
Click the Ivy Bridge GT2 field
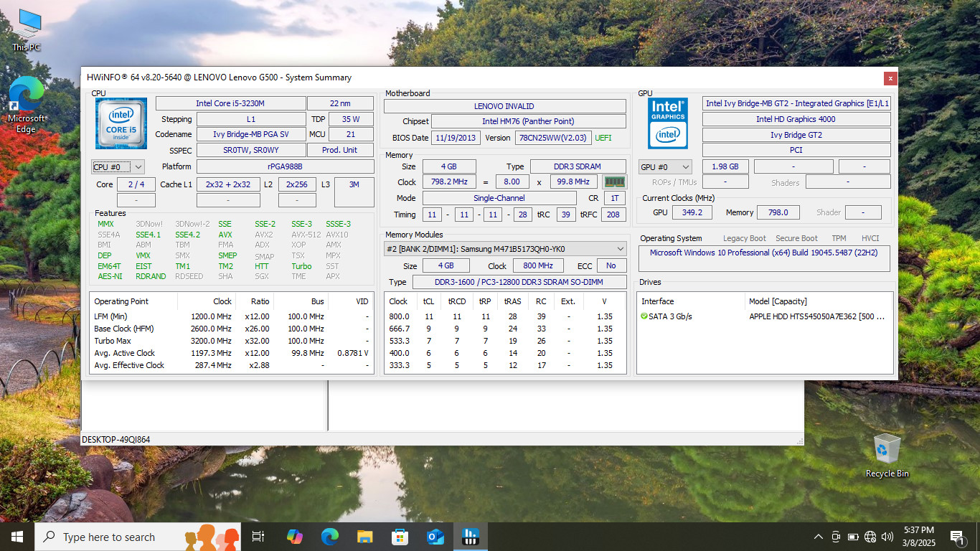pos(796,135)
